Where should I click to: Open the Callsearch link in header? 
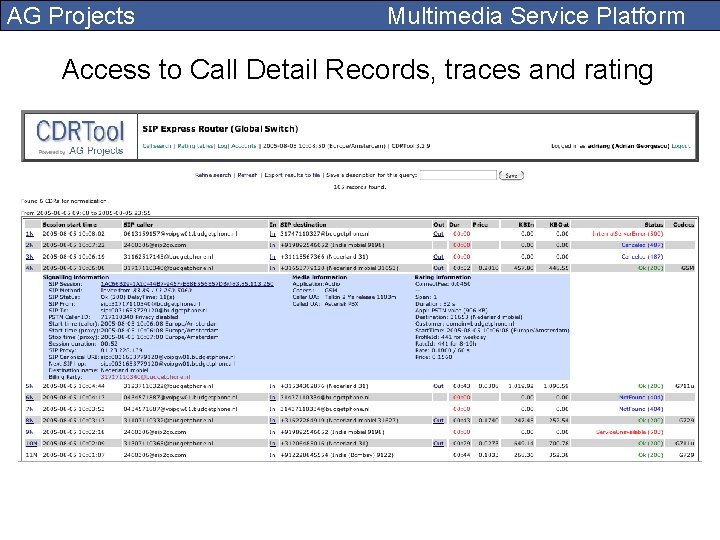pos(157,146)
